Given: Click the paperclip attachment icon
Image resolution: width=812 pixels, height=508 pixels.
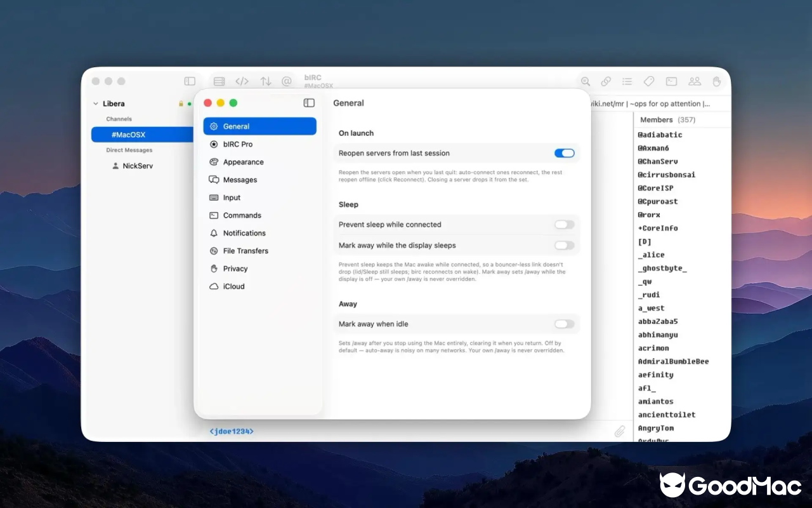Looking at the screenshot, I should tap(620, 431).
